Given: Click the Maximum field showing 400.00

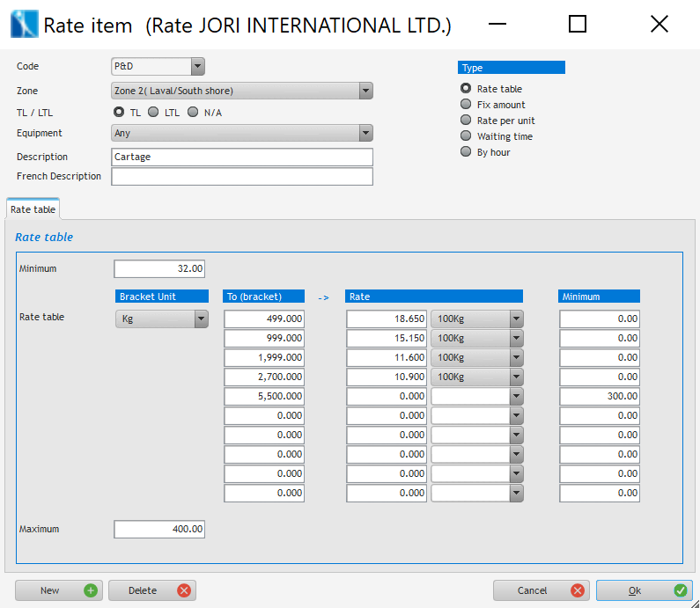Looking at the screenshot, I should tap(159, 529).
